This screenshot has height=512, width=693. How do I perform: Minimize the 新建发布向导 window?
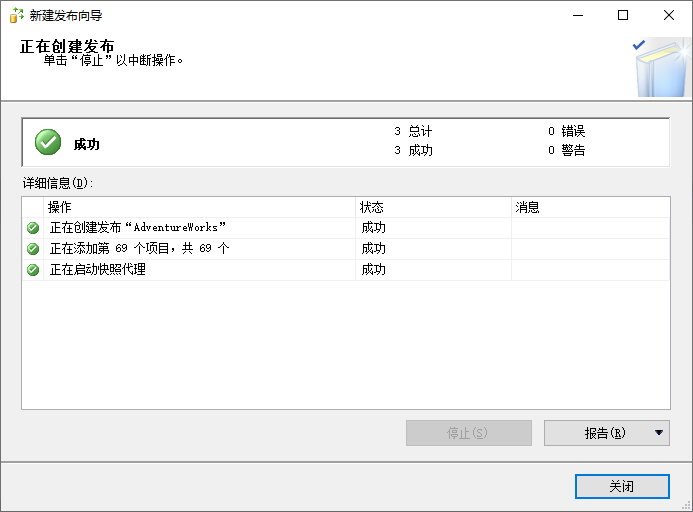pyautogui.click(x=578, y=15)
